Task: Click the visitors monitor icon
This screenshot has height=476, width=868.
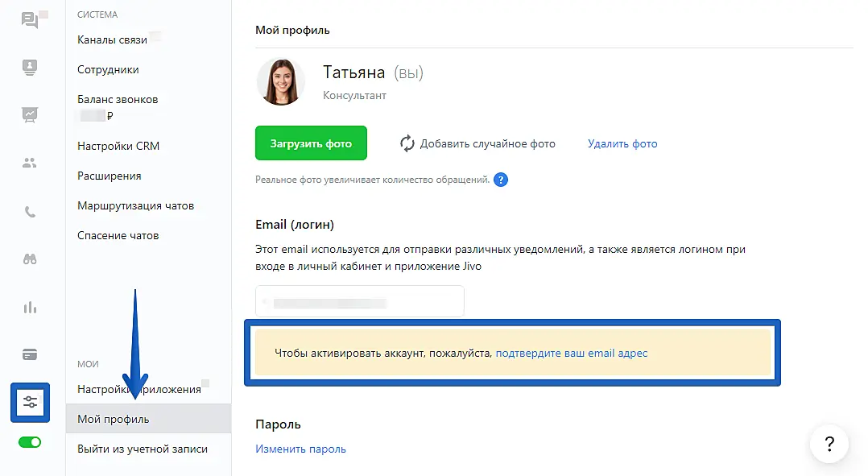Action: [x=30, y=68]
